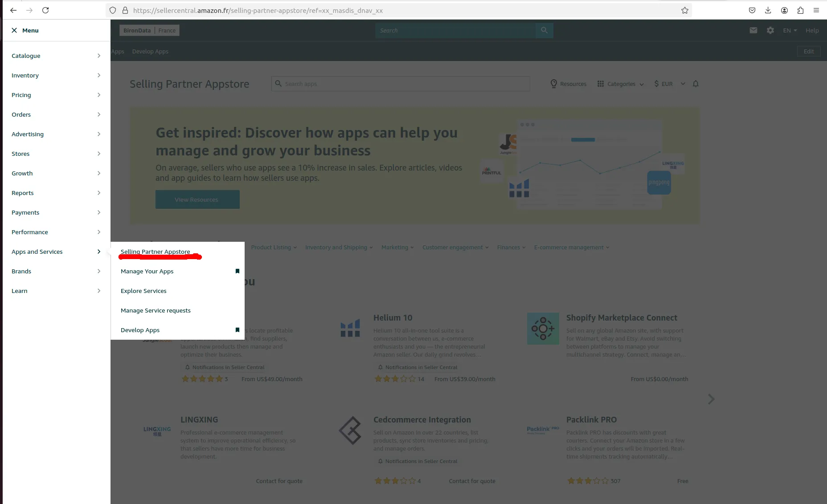This screenshot has height=504, width=827.
Task: Click the magnifier search button in header
Action: tap(544, 30)
